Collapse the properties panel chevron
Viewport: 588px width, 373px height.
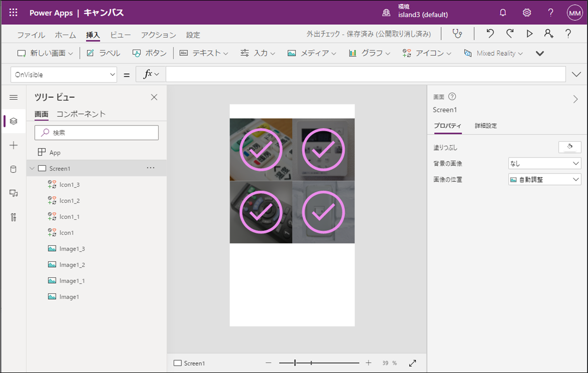click(x=575, y=99)
